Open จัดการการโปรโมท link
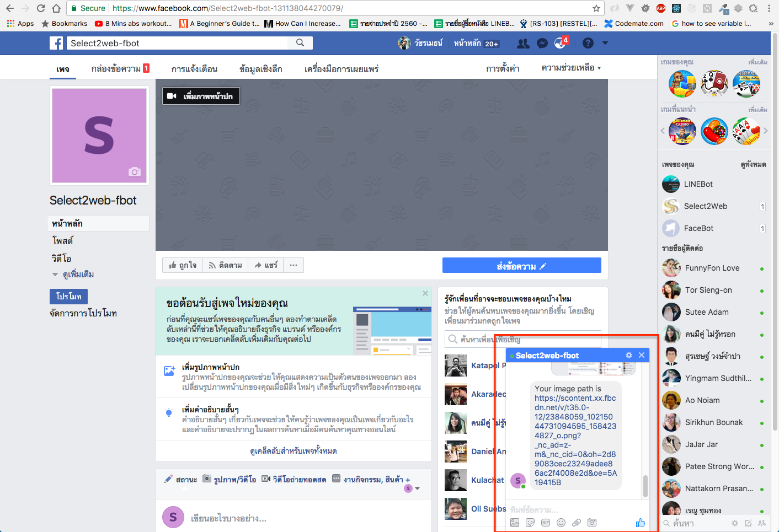Image resolution: width=779 pixels, height=532 pixels. pyautogui.click(x=83, y=313)
